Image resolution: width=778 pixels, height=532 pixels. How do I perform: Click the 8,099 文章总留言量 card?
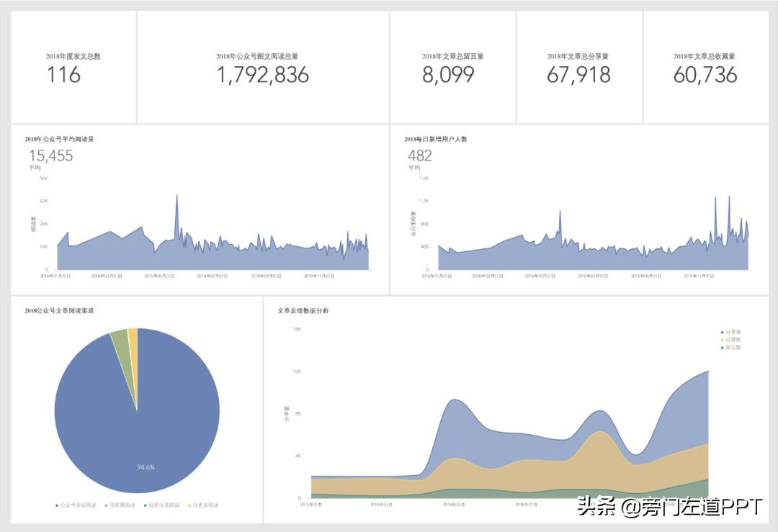453,67
